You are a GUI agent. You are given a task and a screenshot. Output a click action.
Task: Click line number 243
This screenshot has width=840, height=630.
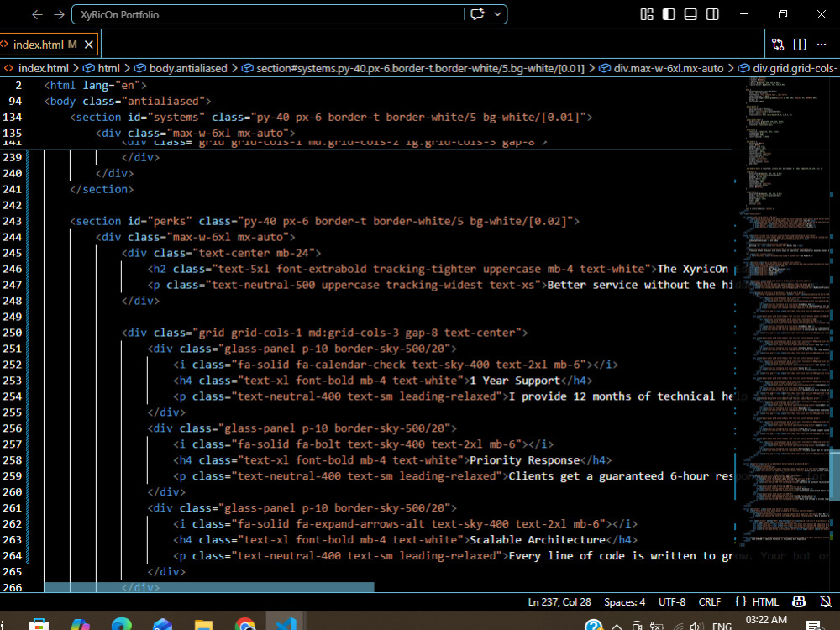pyautogui.click(x=13, y=221)
